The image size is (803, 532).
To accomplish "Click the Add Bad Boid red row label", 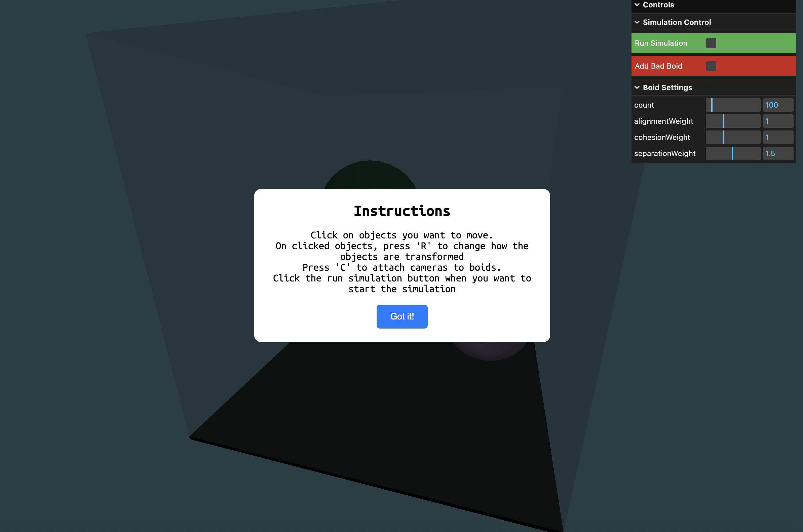I will pos(658,66).
